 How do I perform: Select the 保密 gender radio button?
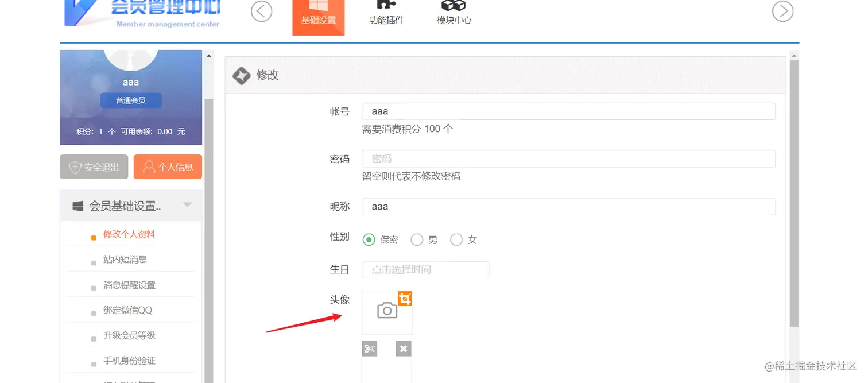click(x=369, y=239)
